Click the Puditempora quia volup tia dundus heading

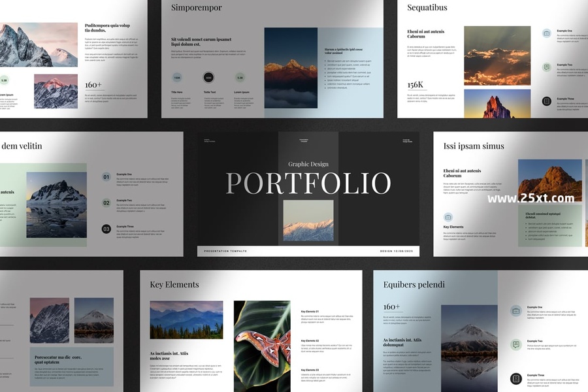107,27
